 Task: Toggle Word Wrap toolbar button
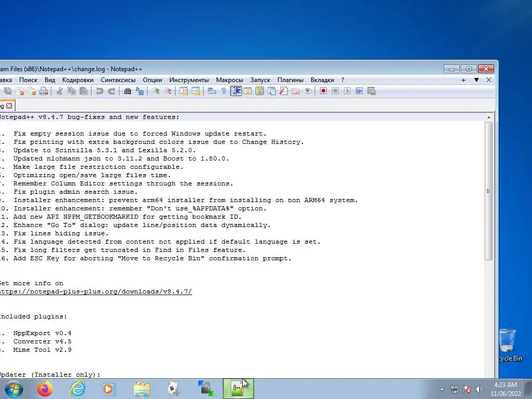point(212,91)
